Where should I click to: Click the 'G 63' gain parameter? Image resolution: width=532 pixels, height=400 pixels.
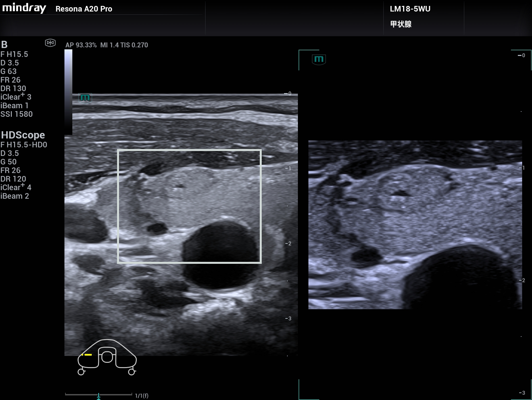point(9,71)
